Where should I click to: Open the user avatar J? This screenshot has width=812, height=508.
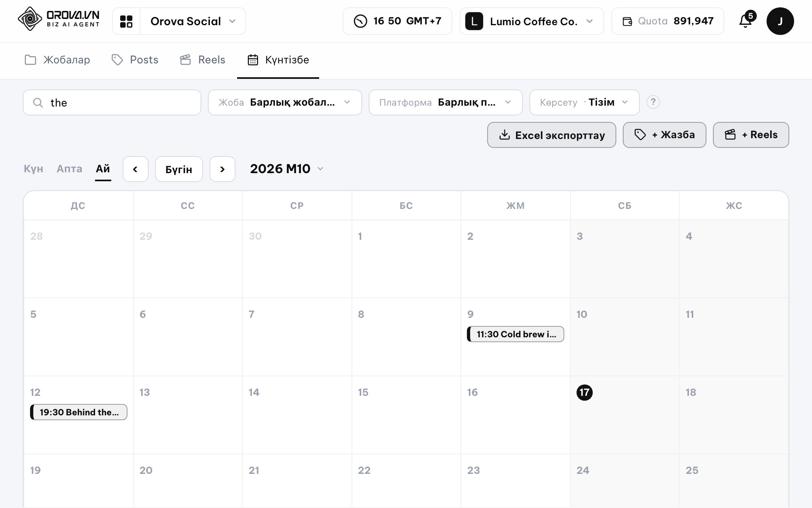click(x=780, y=21)
